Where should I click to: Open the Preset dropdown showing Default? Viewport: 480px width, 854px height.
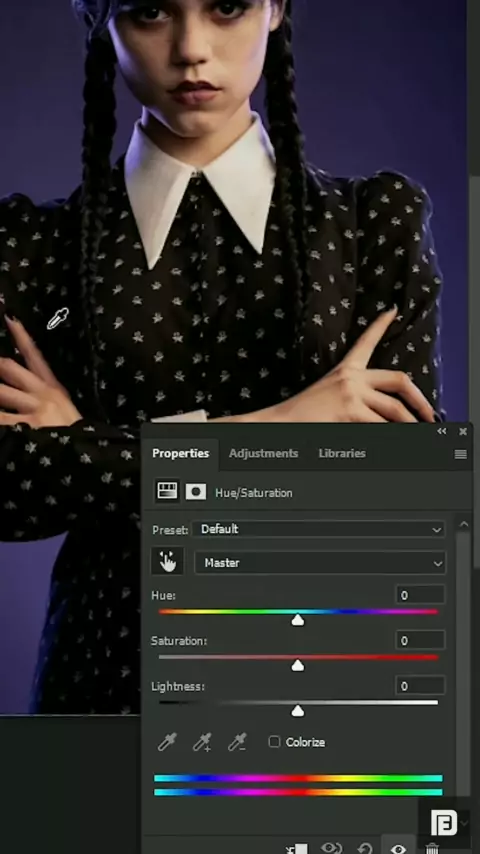coord(319,529)
